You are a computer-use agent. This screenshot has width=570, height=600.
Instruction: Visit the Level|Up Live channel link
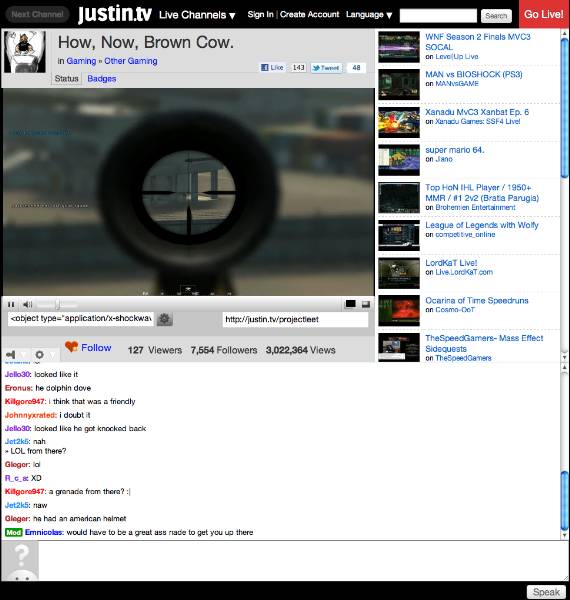[457, 57]
